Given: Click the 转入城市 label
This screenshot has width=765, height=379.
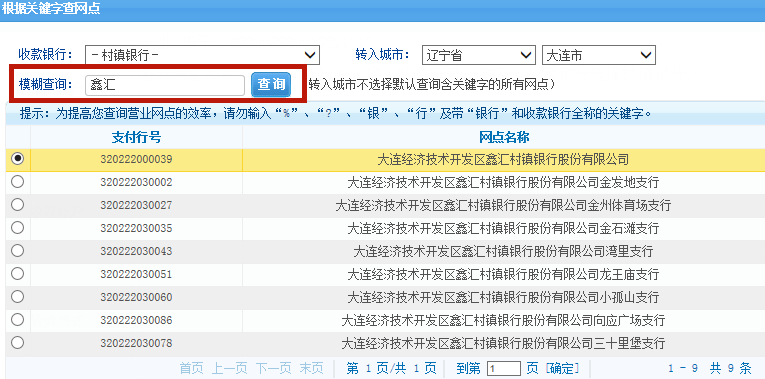Looking at the screenshot, I should 382,54.
